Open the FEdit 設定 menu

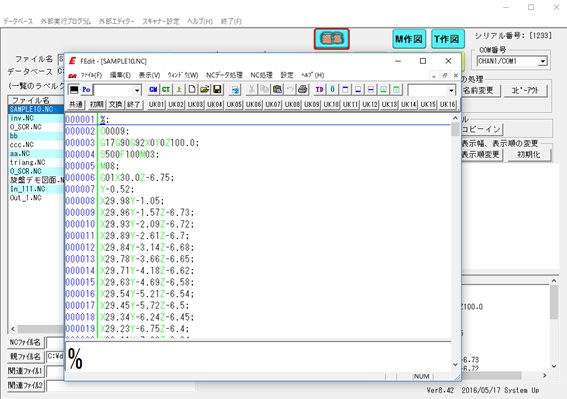click(x=287, y=75)
